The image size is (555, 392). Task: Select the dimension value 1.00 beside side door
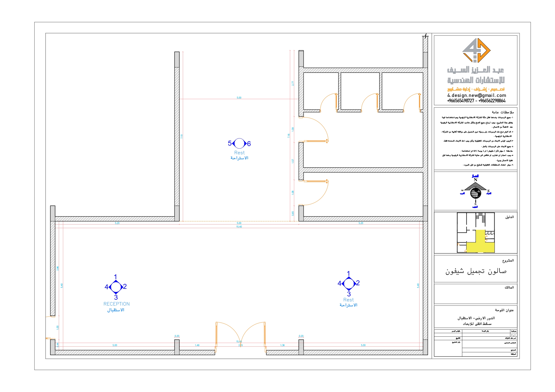point(57,328)
